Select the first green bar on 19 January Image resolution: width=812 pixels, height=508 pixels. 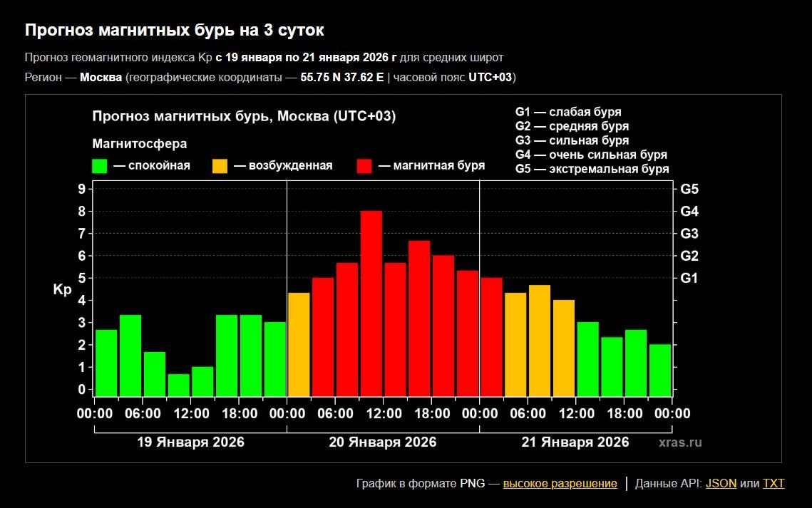pyautogui.click(x=106, y=363)
